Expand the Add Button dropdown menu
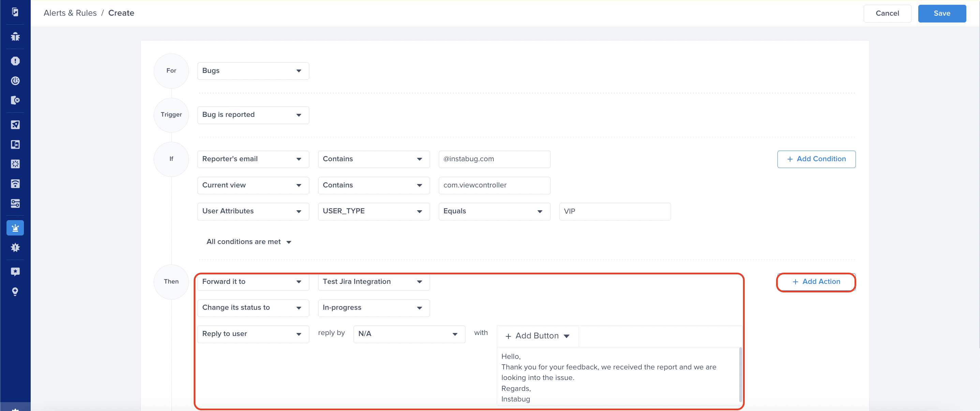 (537, 336)
